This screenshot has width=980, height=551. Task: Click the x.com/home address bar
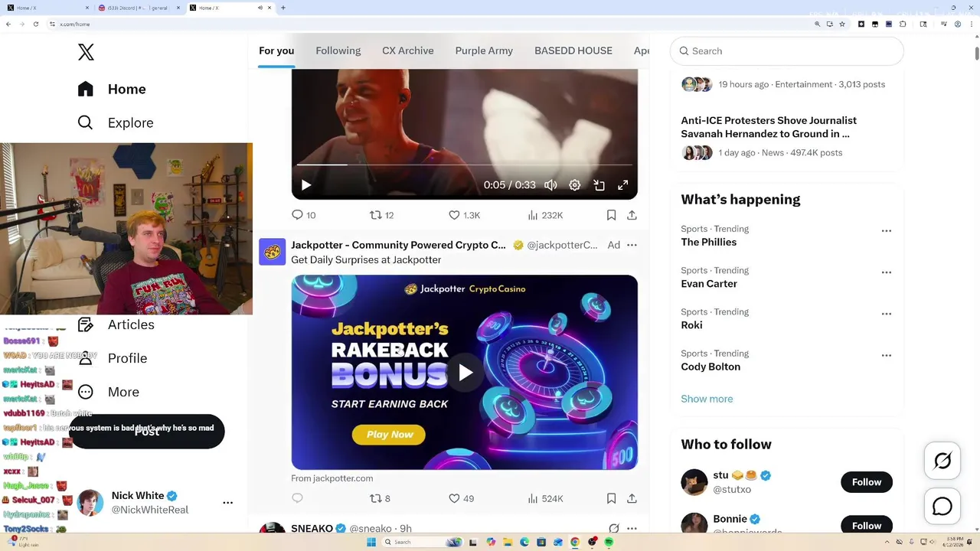coord(429,24)
